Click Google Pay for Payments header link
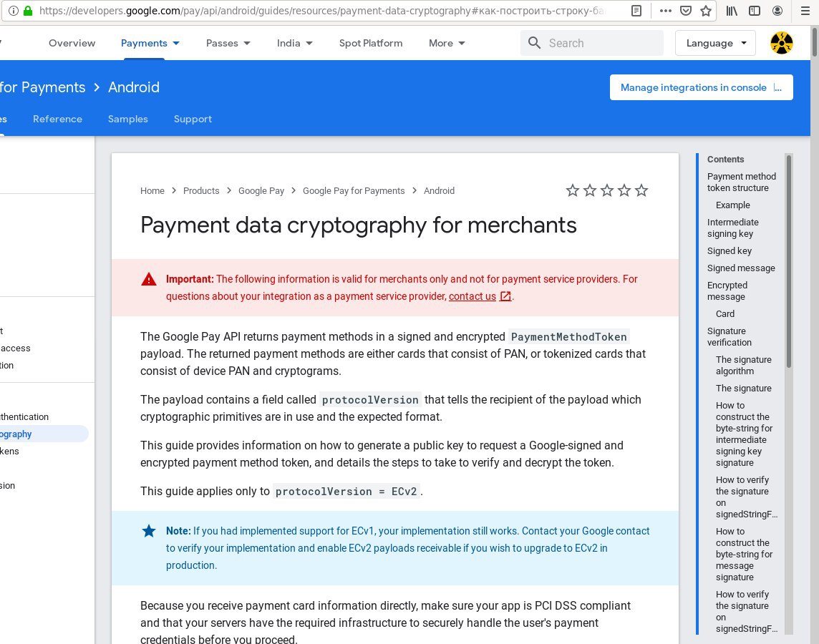819x644 pixels. pos(42,87)
